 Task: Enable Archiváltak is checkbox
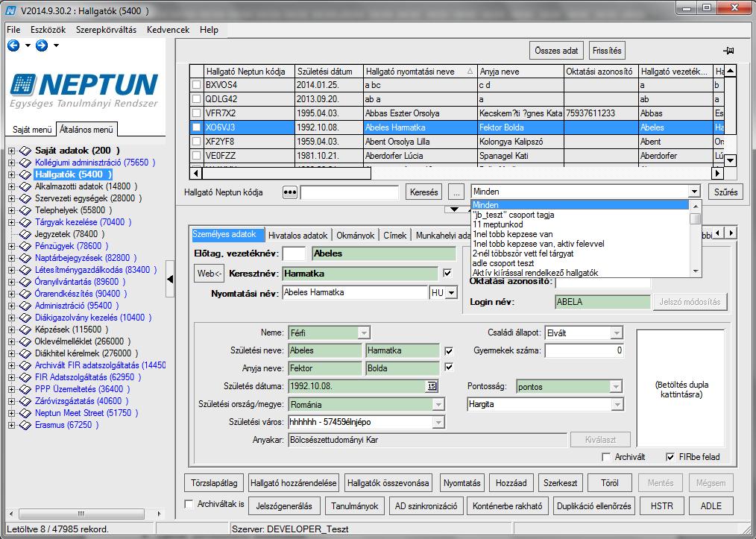pyautogui.click(x=189, y=504)
